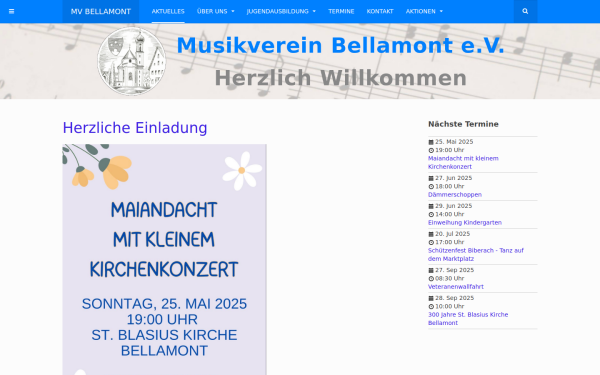Click calendar icon next to 27. Jun 2025
Viewport: 600px width, 375px height.
click(x=431, y=178)
